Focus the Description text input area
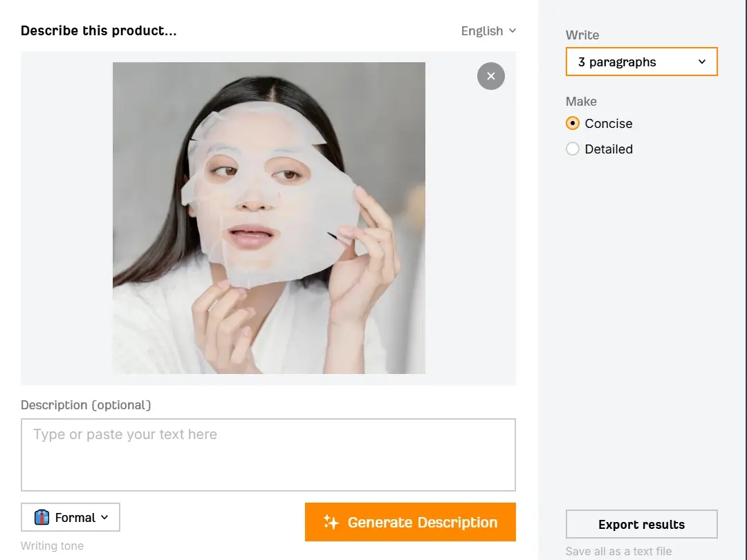The height and width of the screenshot is (560, 747). tap(268, 455)
